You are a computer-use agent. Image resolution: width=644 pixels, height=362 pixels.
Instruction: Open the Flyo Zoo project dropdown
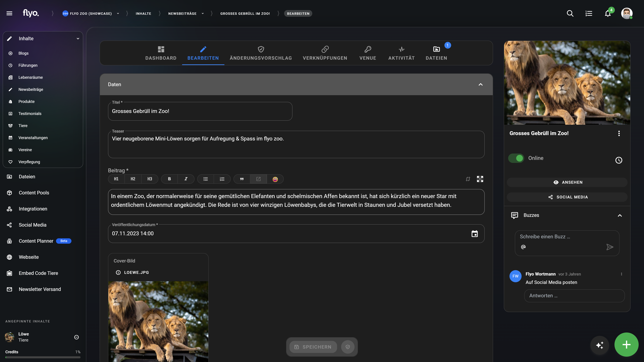click(x=118, y=13)
